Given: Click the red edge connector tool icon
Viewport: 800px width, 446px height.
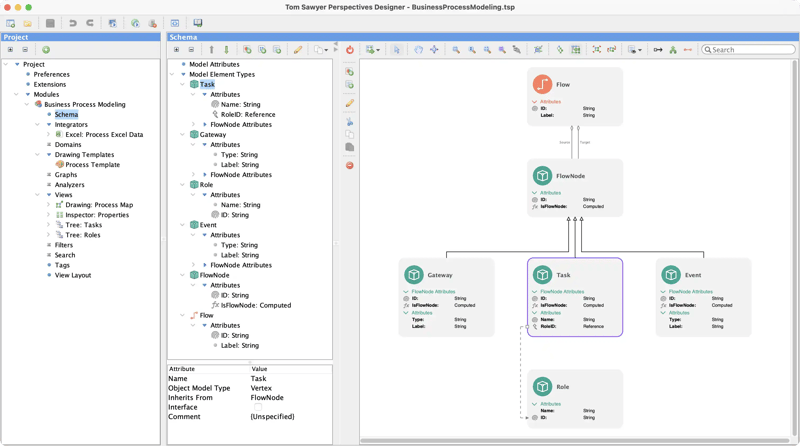Looking at the screenshot, I should [x=688, y=50].
